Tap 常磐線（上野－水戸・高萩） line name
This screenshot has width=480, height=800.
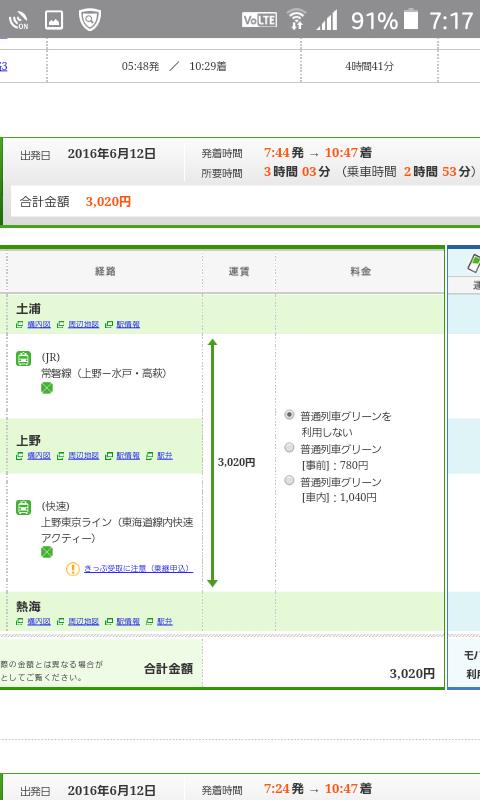click(104, 373)
